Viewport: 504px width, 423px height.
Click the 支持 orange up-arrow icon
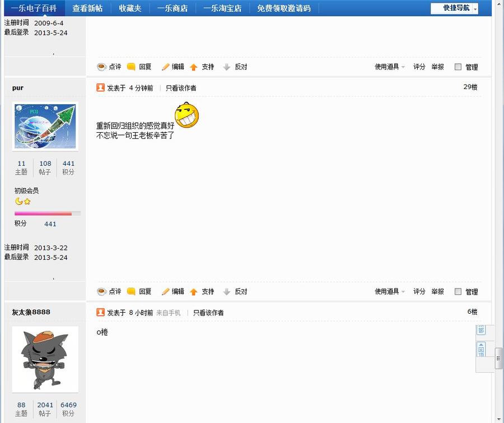click(x=194, y=291)
